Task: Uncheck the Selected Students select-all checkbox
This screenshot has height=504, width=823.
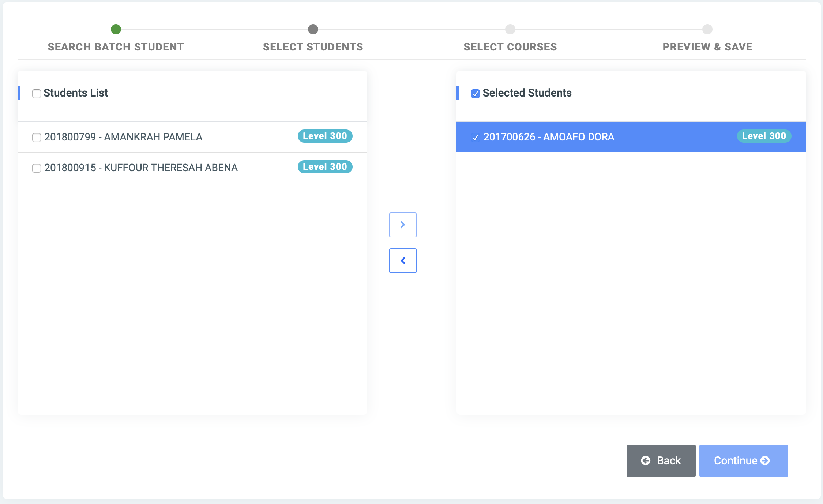Action: [x=475, y=94]
